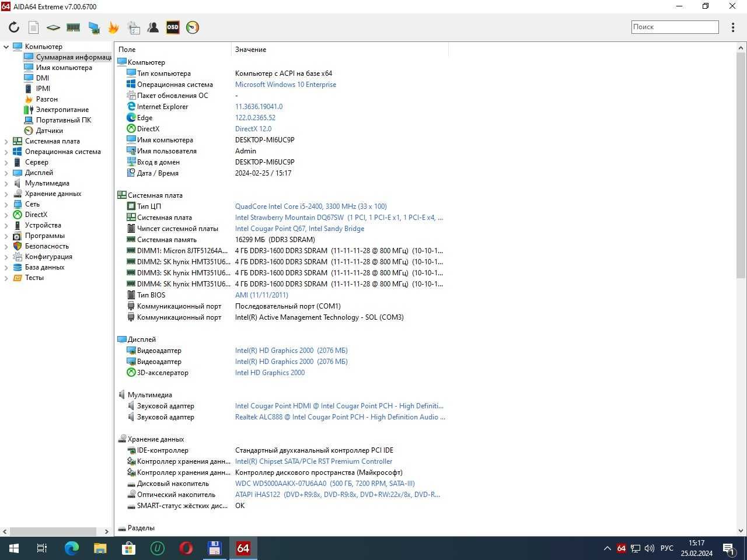The image size is (747, 560).
Task: Open the Датчики tree item
Action: pyautogui.click(x=49, y=131)
